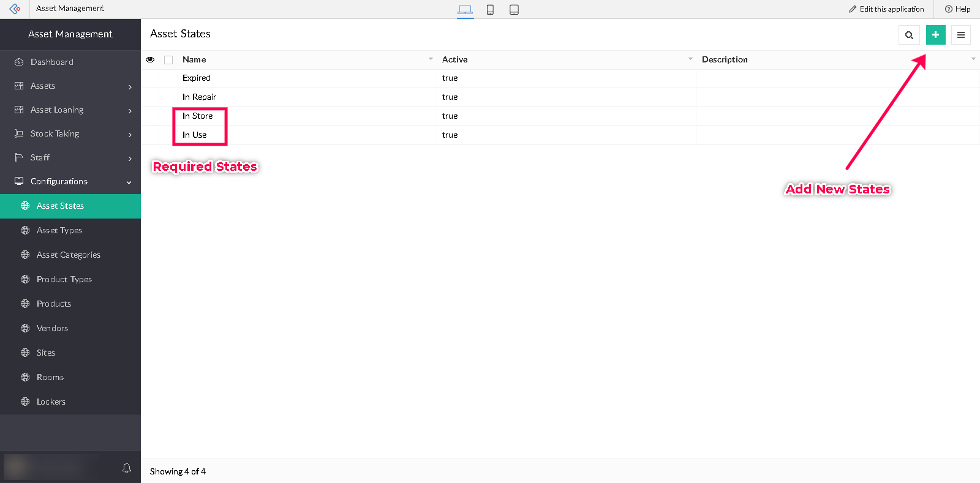Screen dimensions: 980x483
Task: Open the Vendors page
Action: coord(70,328)
